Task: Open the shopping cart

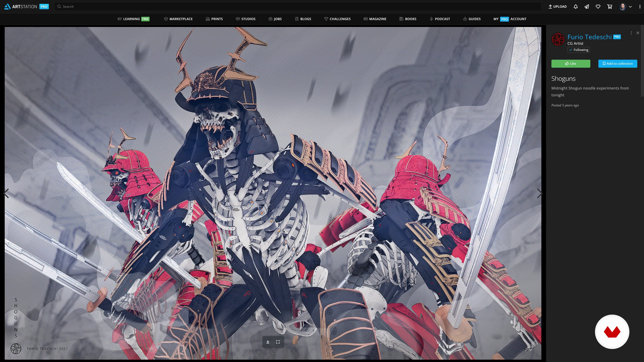Action: click(x=609, y=7)
